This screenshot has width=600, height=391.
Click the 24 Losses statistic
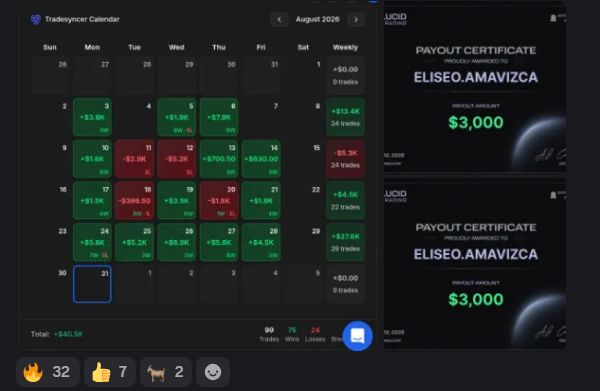[315, 334]
